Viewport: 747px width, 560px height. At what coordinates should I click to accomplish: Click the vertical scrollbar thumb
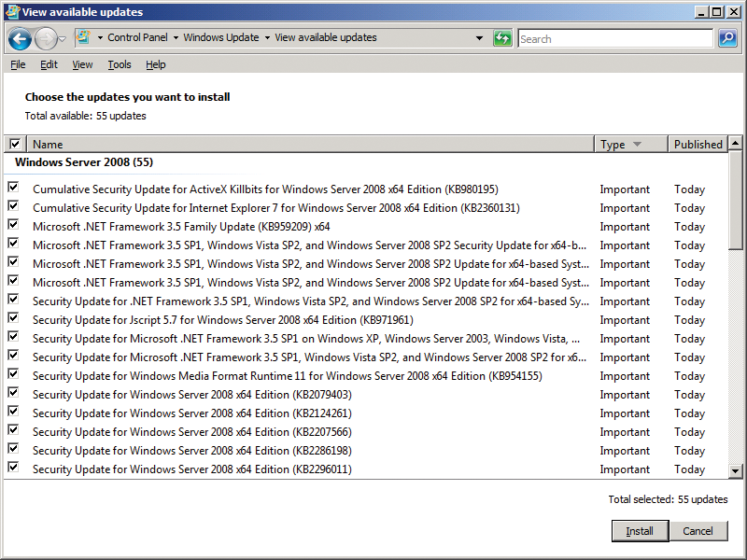pyautogui.click(x=735, y=201)
